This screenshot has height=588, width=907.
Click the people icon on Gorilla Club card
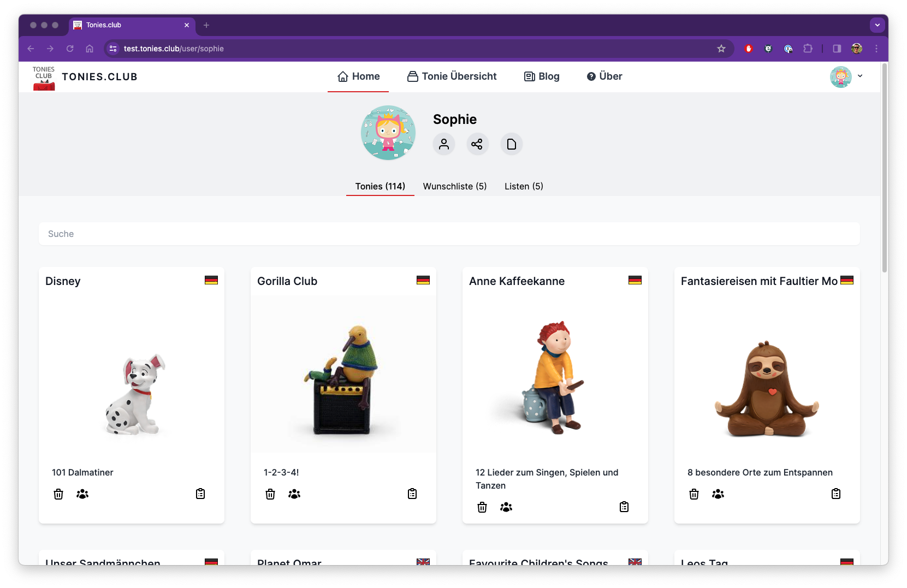[x=294, y=494]
